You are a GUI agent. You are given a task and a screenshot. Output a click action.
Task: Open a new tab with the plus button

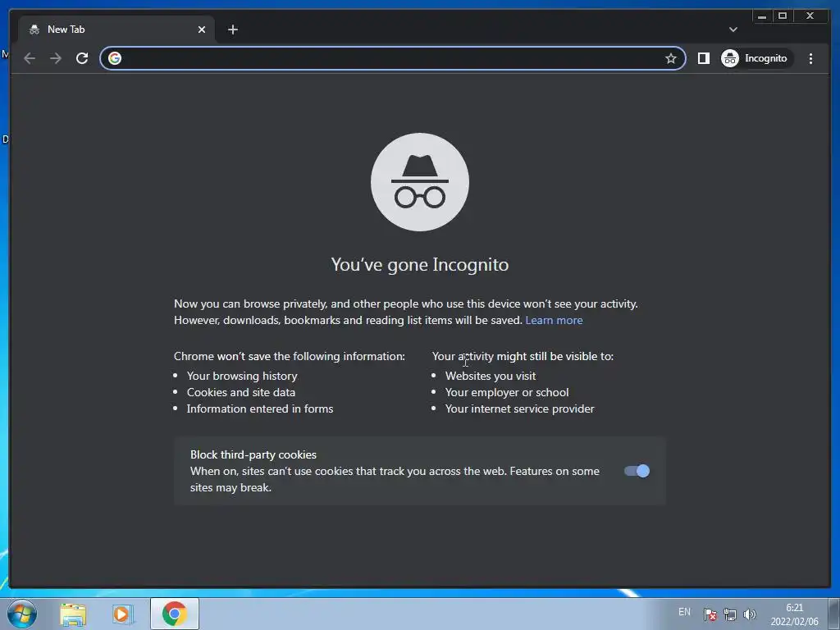(x=232, y=30)
